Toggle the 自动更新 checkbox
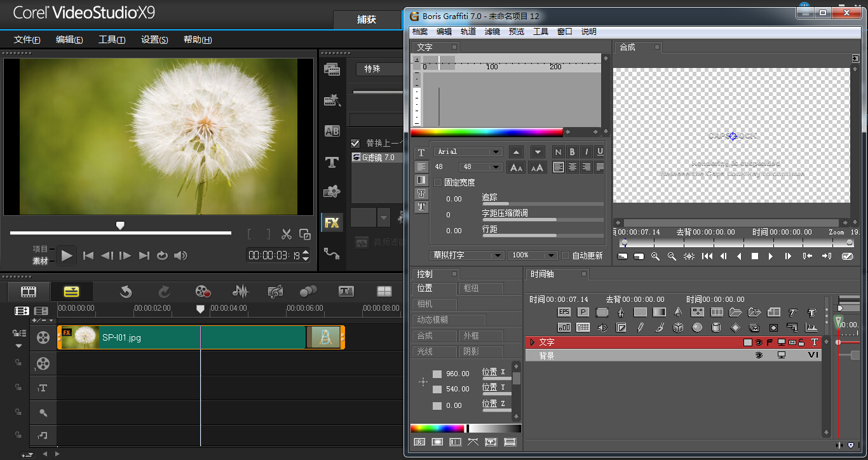This screenshot has width=868, height=460. (x=566, y=255)
